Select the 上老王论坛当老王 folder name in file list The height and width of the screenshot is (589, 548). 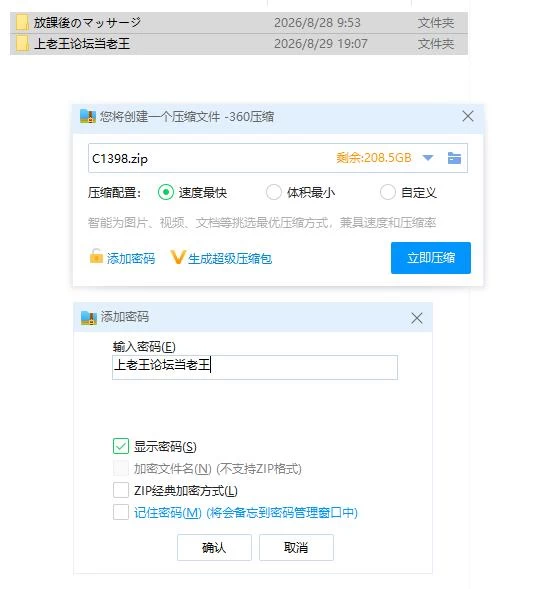click(x=82, y=44)
